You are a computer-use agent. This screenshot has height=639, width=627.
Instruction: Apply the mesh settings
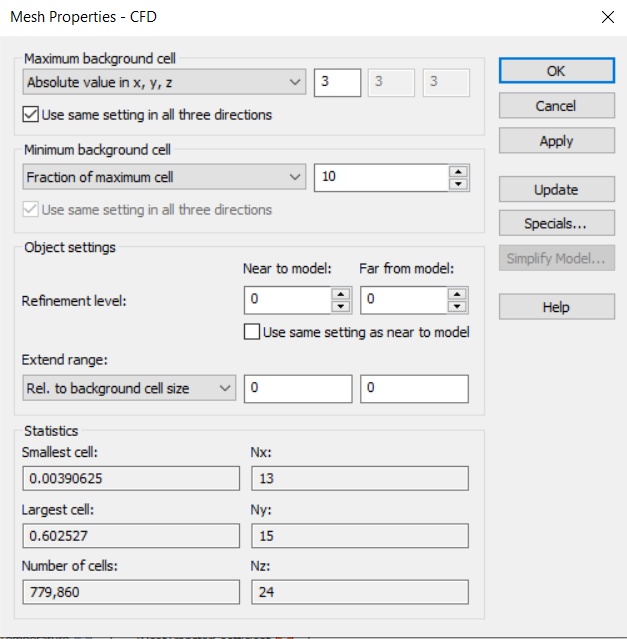point(556,141)
